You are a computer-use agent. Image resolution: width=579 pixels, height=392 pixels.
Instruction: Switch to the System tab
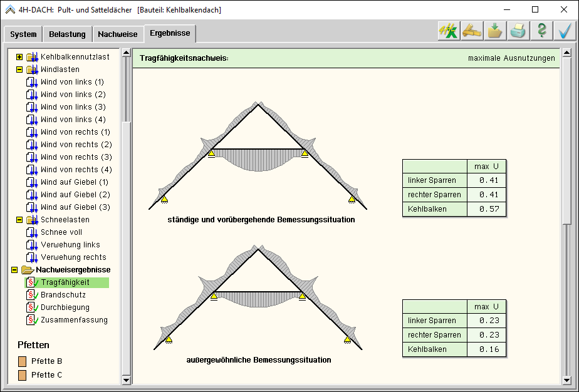click(23, 34)
